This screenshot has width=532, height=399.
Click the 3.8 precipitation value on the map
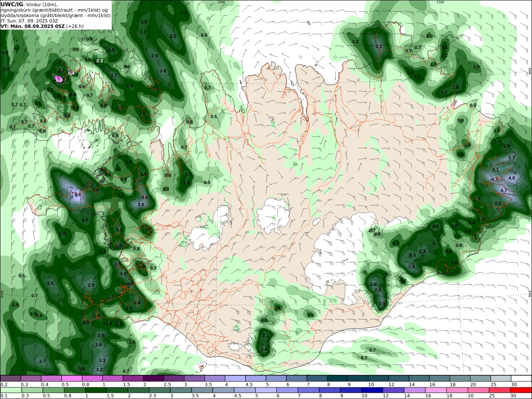coord(141,204)
